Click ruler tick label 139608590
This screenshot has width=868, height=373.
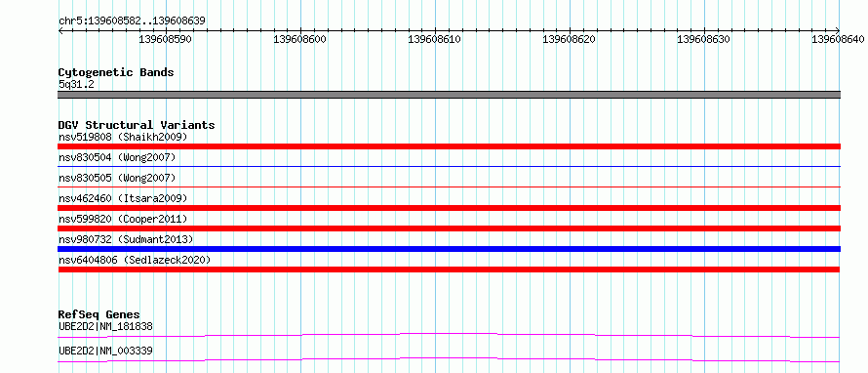(166, 39)
